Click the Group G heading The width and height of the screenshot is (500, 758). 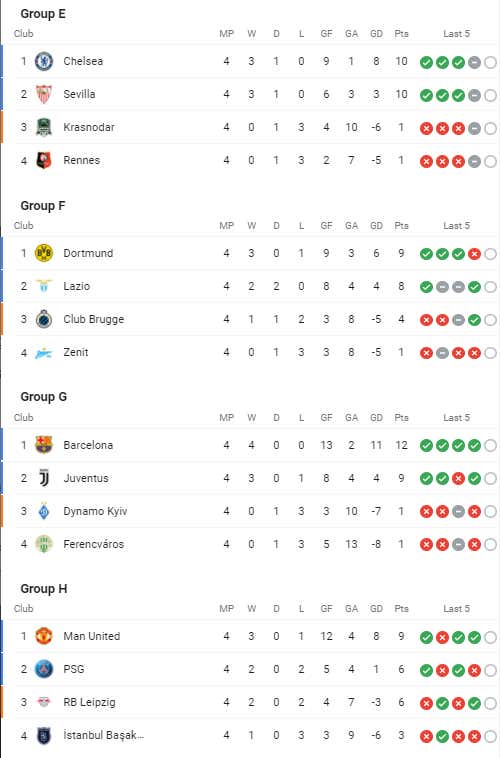44,397
